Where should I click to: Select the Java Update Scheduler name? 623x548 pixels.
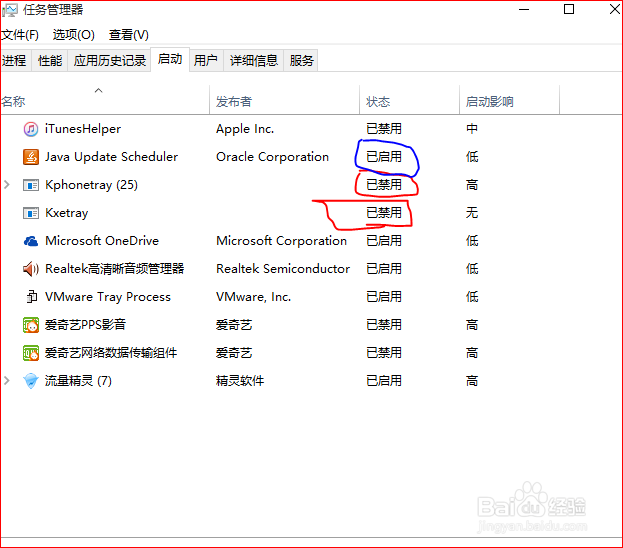(x=111, y=157)
